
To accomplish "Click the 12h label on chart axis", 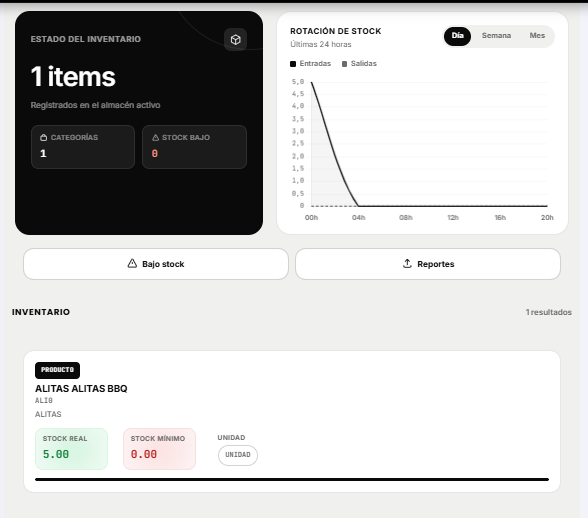I will pos(453,218).
